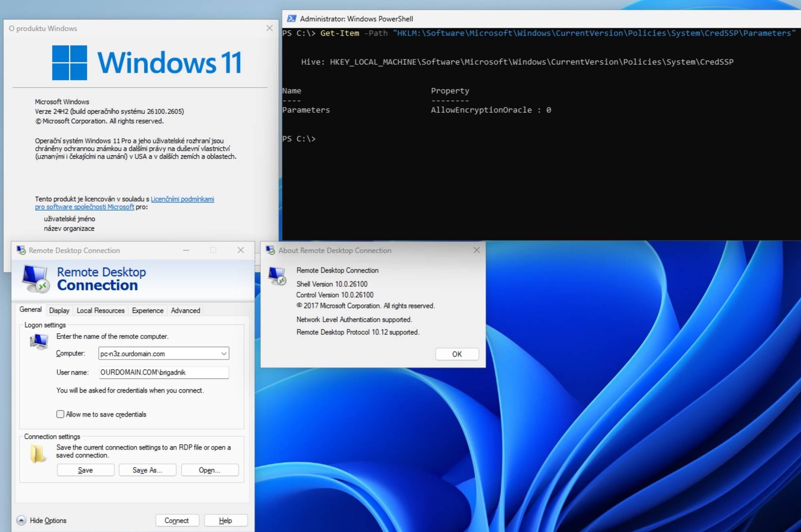This screenshot has width=801, height=532.
Task: Open the Local Resources tab
Action: 100,310
